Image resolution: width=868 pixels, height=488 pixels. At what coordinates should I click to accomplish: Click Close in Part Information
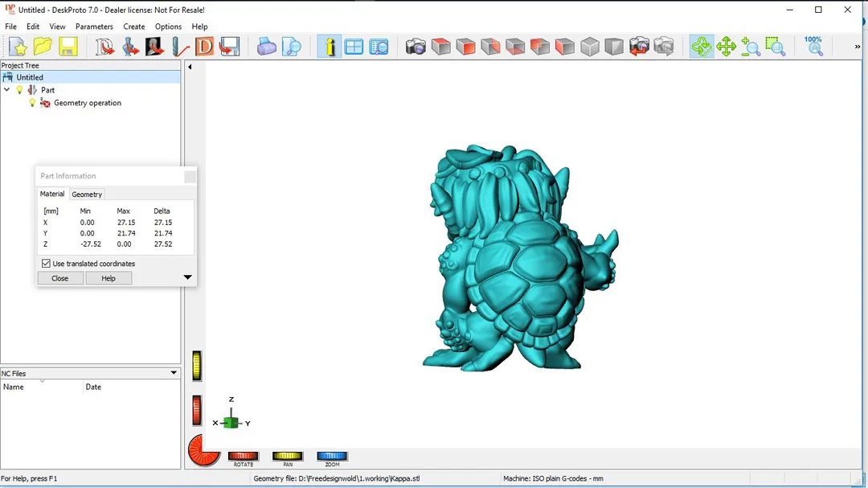click(59, 278)
